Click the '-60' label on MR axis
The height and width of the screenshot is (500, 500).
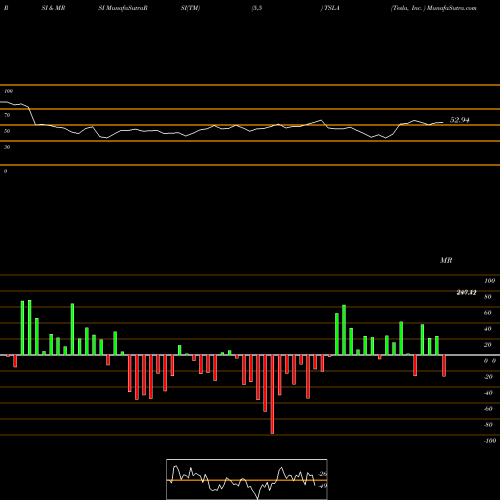coord(488,409)
